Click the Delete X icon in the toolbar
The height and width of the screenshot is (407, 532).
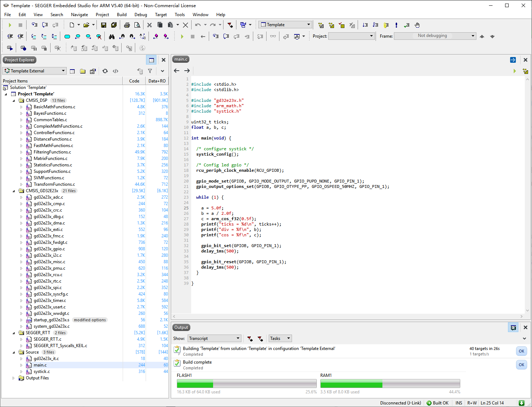point(185,25)
